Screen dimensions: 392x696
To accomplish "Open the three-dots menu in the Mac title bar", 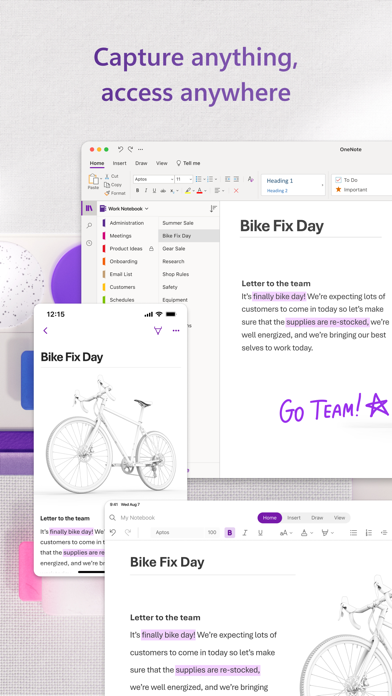I will [141, 150].
